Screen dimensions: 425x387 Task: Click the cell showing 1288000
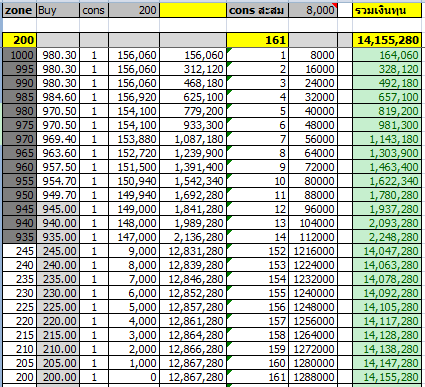[x=313, y=377]
